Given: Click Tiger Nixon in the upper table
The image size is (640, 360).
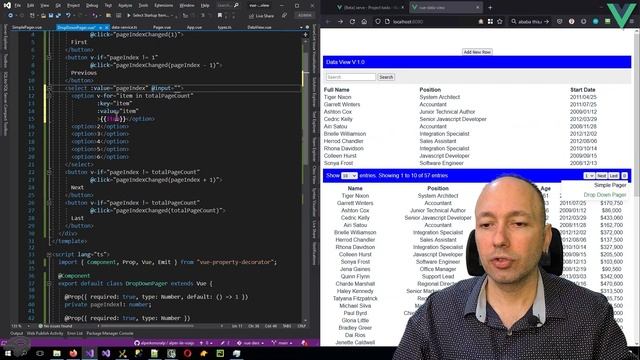Looking at the screenshot, I should pos(337,97).
